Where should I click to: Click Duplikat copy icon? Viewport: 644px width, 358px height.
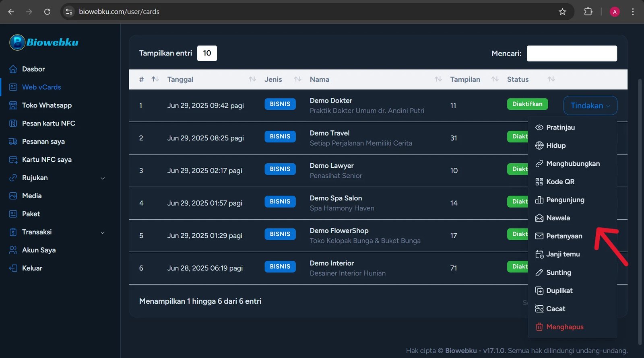[x=539, y=291]
